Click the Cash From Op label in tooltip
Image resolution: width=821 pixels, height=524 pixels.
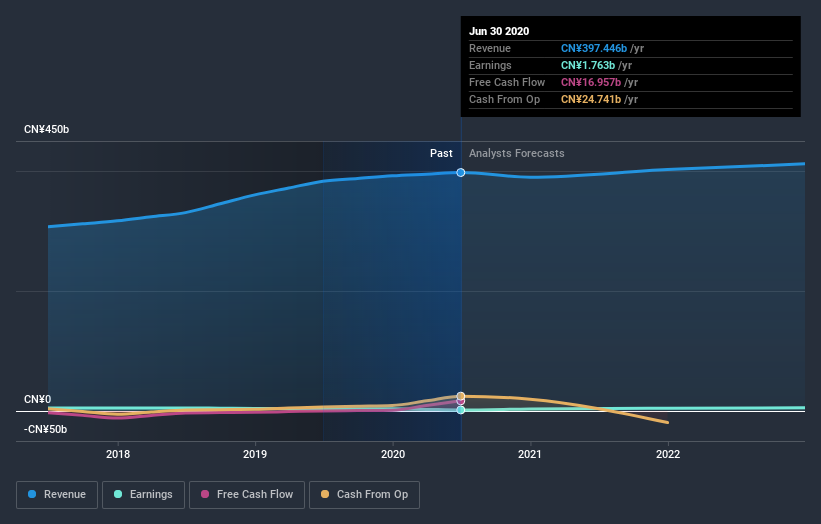pos(504,99)
